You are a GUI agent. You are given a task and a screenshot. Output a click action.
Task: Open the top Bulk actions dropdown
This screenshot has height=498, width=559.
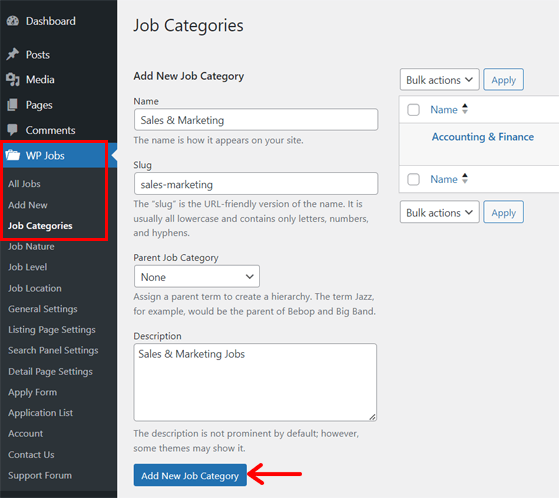tap(439, 80)
